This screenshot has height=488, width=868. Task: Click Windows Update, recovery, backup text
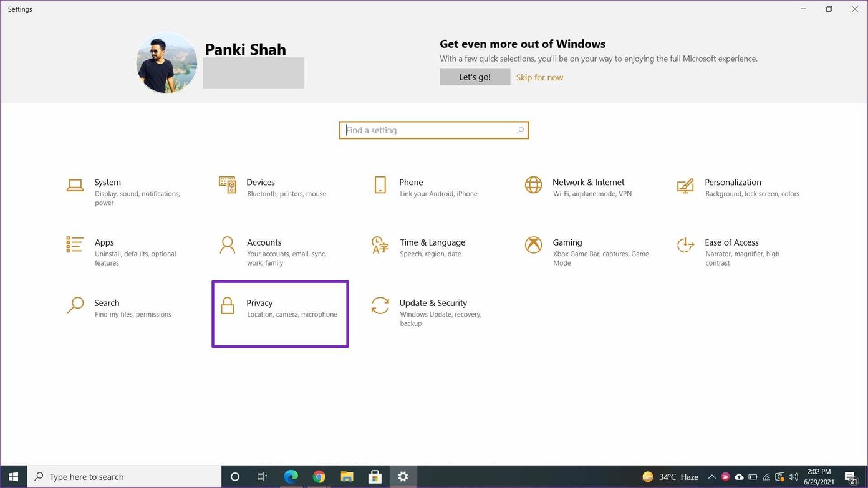pyautogui.click(x=440, y=318)
